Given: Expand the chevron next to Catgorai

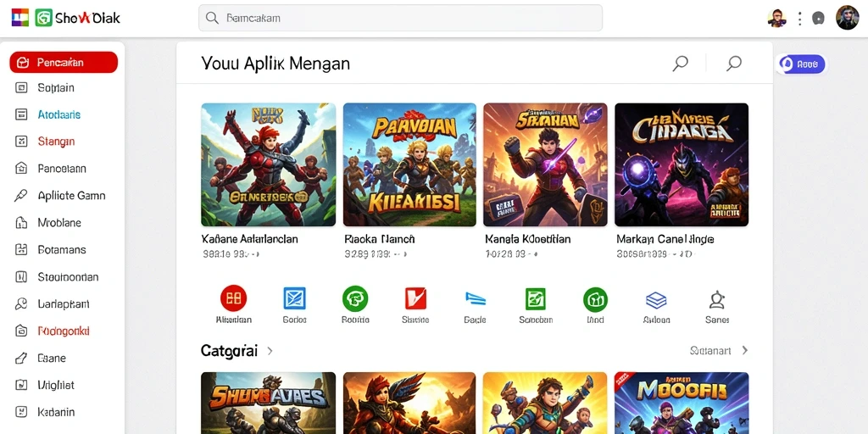Looking at the screenshot, I should [x=270, y=351].
